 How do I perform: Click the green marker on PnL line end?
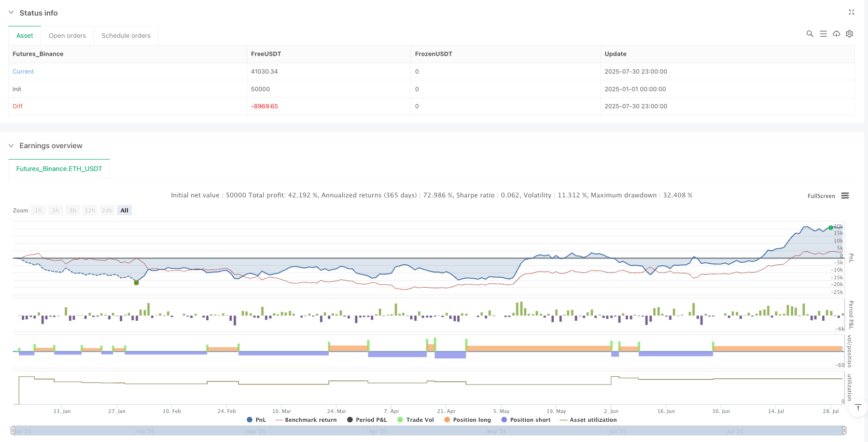831,227
